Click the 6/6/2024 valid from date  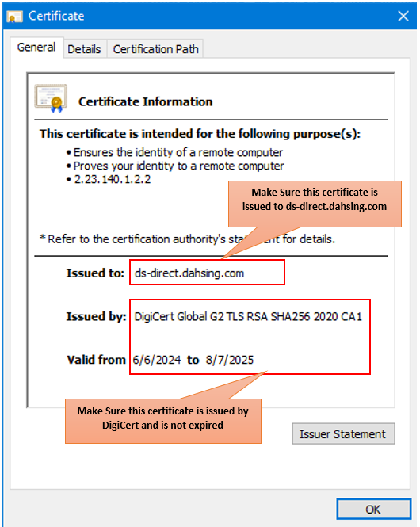point(157,360)
